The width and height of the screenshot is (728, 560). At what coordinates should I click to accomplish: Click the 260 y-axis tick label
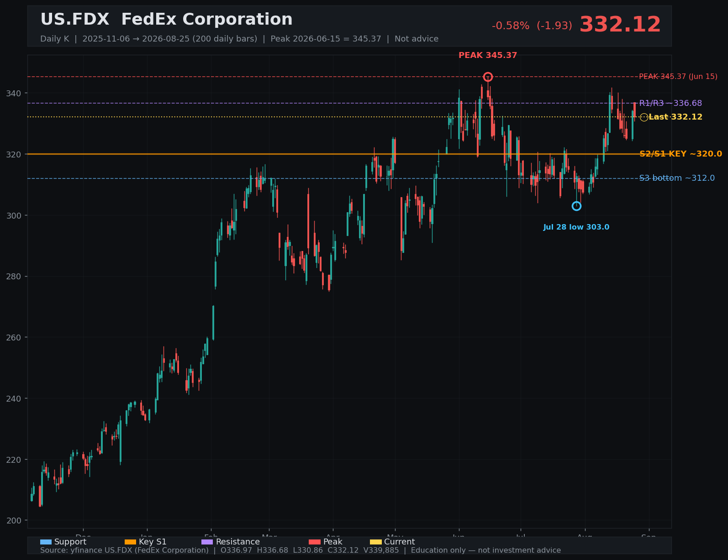point(15,337)
